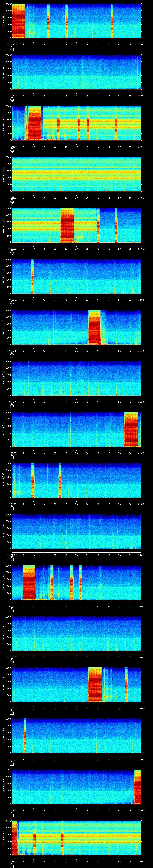Image resolution: width=153 pixels, height=868 pixels.
Task: Select the 14:28:00 time label
Action: click(12, 351)
